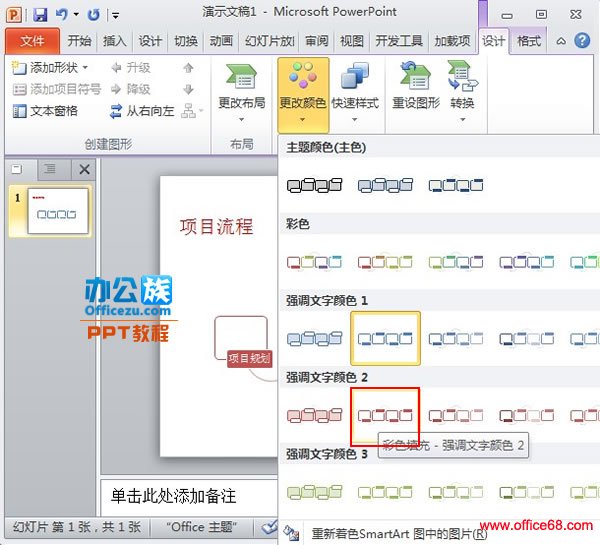The image size is (600, 545).
Task: Select slide 1 thumbnail
Action: pyautogui.click(x=57, y=211)
